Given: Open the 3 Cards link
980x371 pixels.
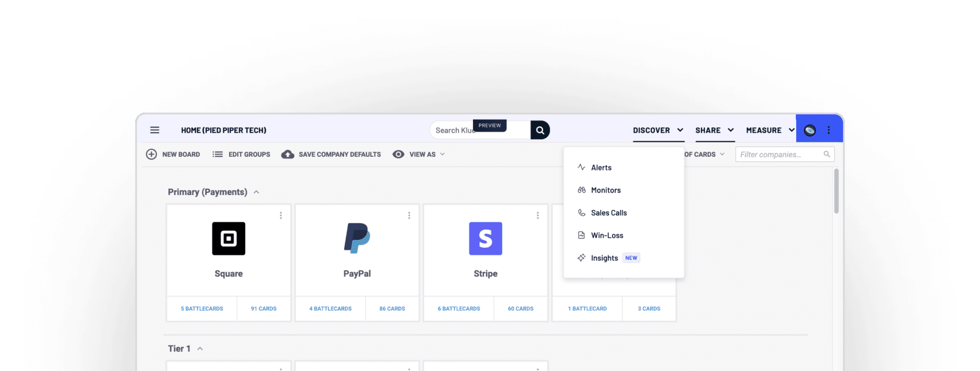Looking at the screenshot, I should click(649, 309).
